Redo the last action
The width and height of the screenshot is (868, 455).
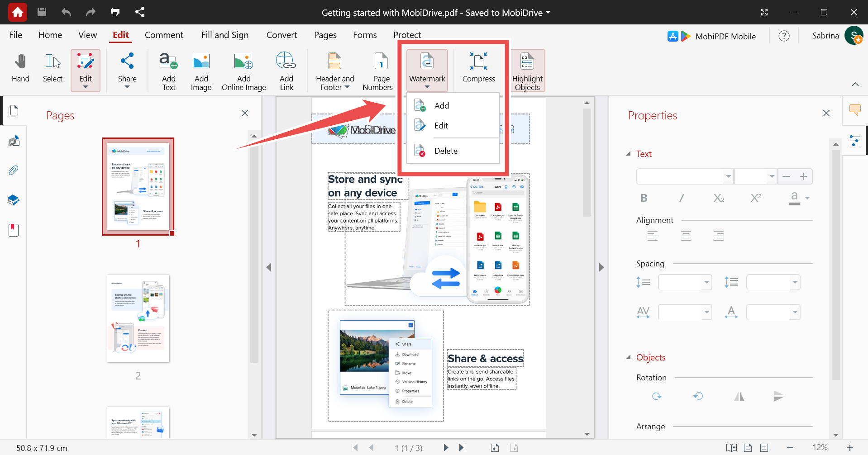[91, 12]
